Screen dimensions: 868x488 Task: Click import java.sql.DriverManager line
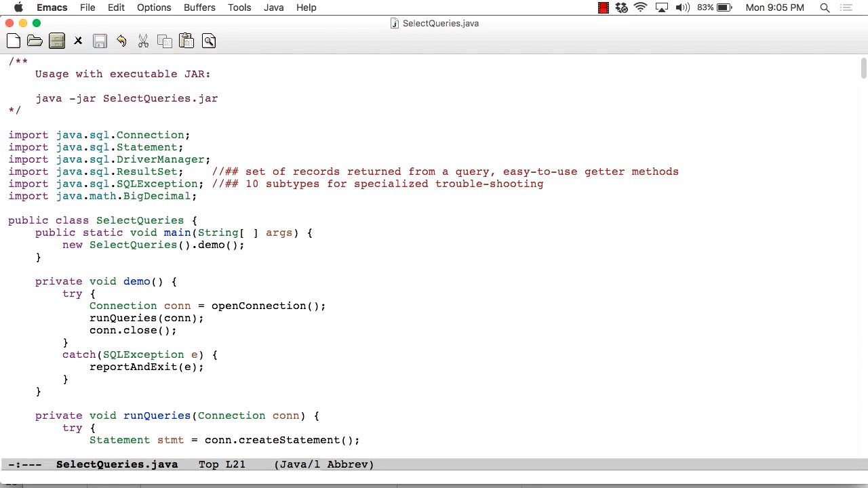tap(109, 159)
